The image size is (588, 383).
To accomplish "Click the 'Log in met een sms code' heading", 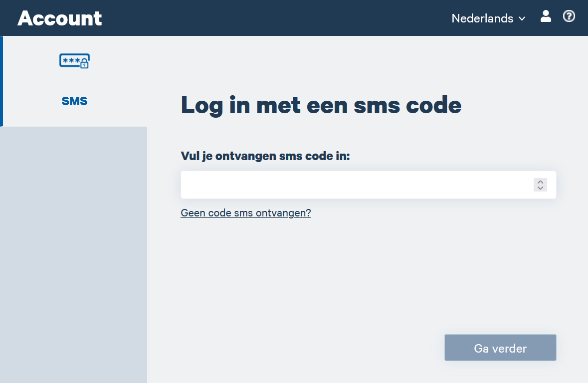I will [321, 105].
